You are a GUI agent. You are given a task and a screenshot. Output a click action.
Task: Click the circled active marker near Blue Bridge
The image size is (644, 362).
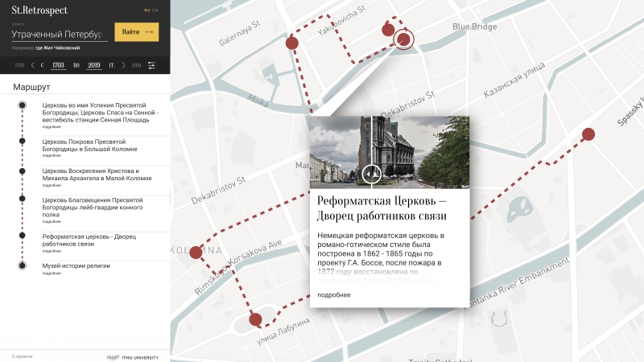pos(403,39)
